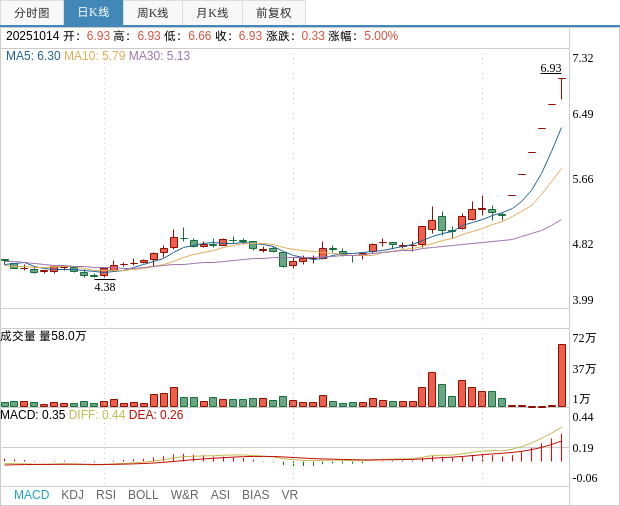Show the RSI indicator
Screen dimensions: 620x506
106,495
